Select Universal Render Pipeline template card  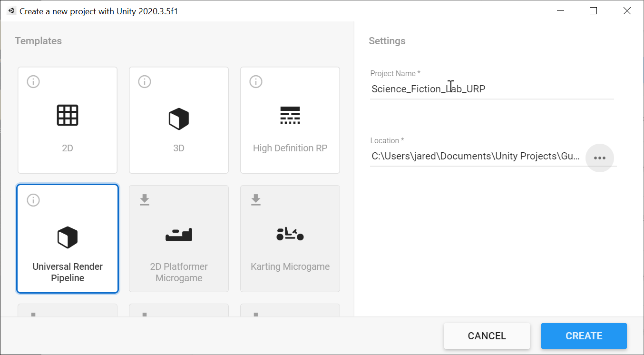(x=68, y=238)
